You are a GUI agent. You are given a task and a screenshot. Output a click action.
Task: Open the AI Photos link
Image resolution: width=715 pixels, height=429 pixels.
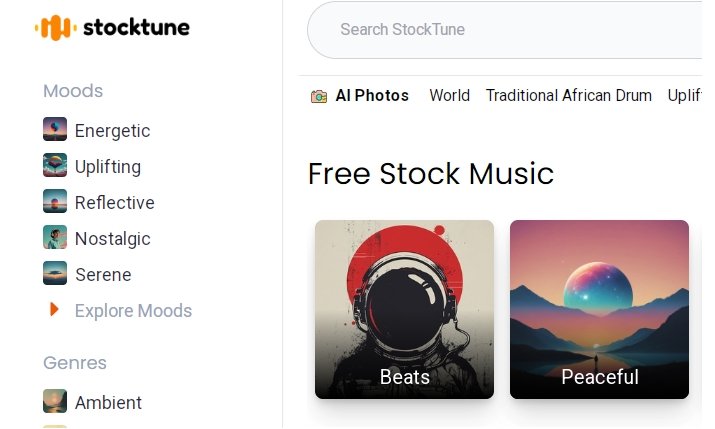[x=372, y=96]
